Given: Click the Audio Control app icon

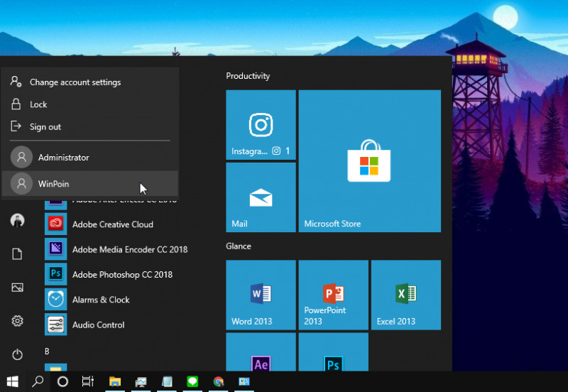Looking at the screenshot, I should (x=56, y=325).
